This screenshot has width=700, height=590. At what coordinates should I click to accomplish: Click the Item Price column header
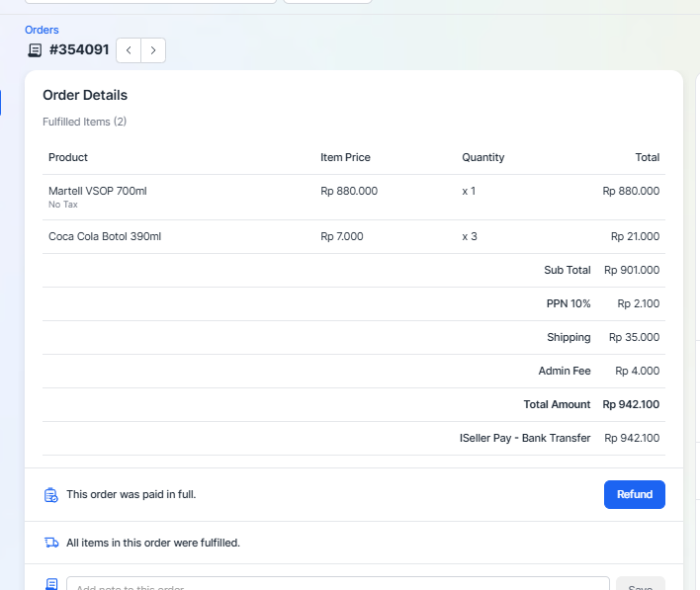[x=345, y=157]
